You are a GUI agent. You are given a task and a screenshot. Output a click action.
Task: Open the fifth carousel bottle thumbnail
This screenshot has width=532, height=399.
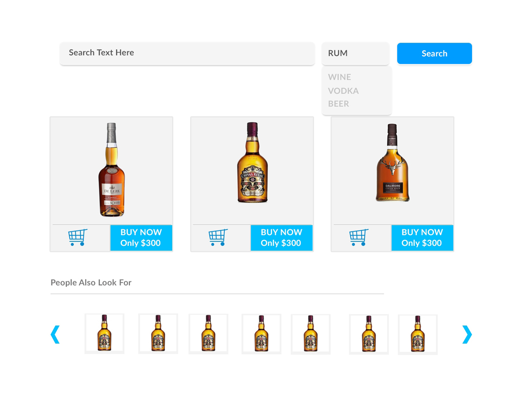311,334
